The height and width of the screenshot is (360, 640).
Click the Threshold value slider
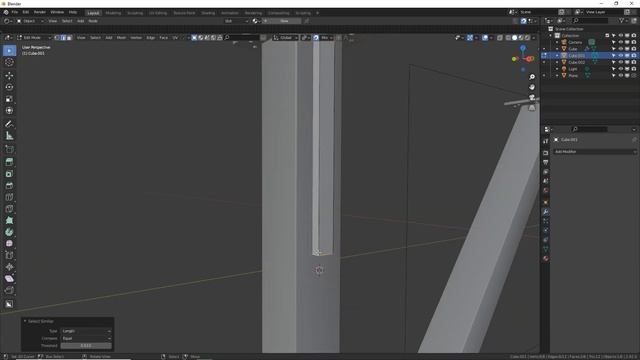tap(86, 346)
